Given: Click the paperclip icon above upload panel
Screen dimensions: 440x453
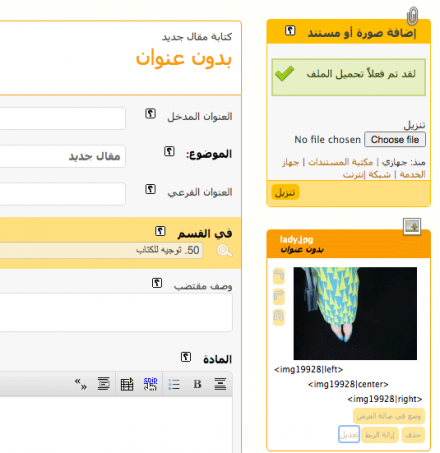Looking at the screenshot, I should (412, 16).
